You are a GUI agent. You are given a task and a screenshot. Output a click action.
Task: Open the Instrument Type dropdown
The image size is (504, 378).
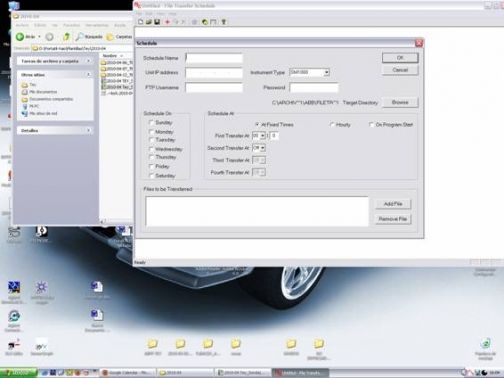327,72
